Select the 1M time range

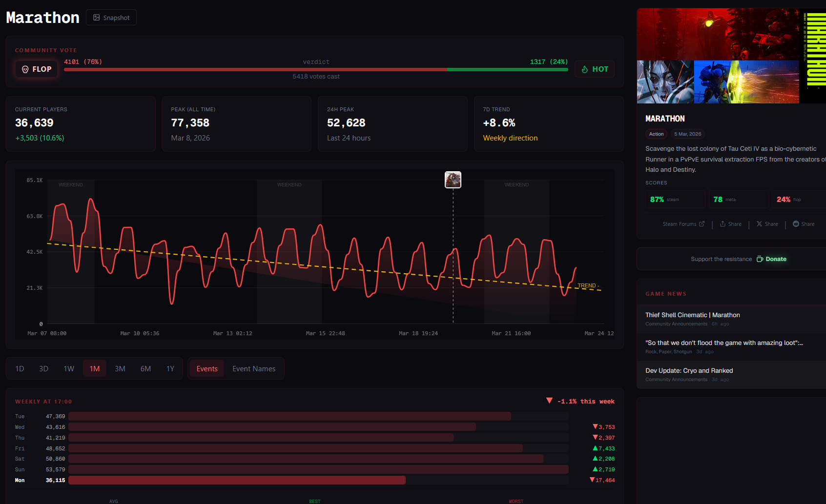pos(95,369)
